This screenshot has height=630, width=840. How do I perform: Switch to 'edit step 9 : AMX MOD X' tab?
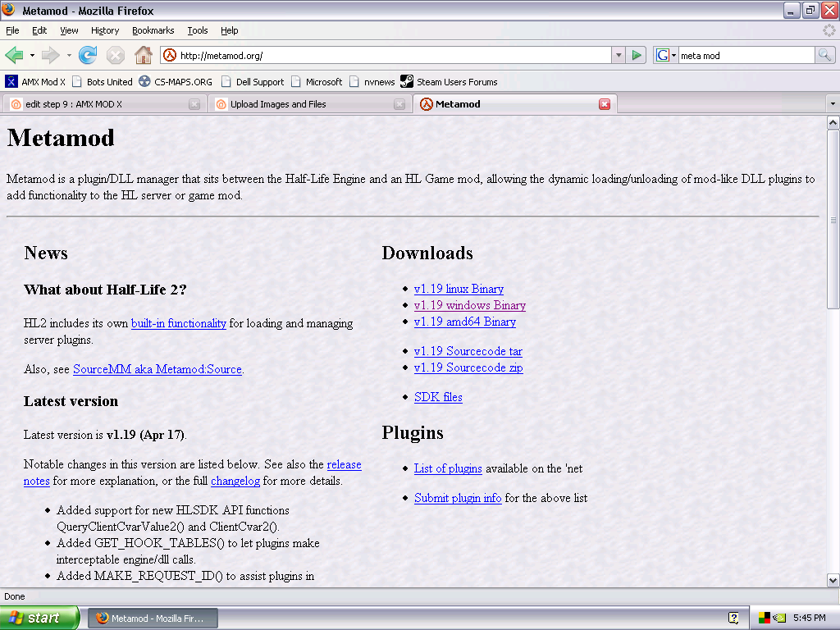point(105,104)
